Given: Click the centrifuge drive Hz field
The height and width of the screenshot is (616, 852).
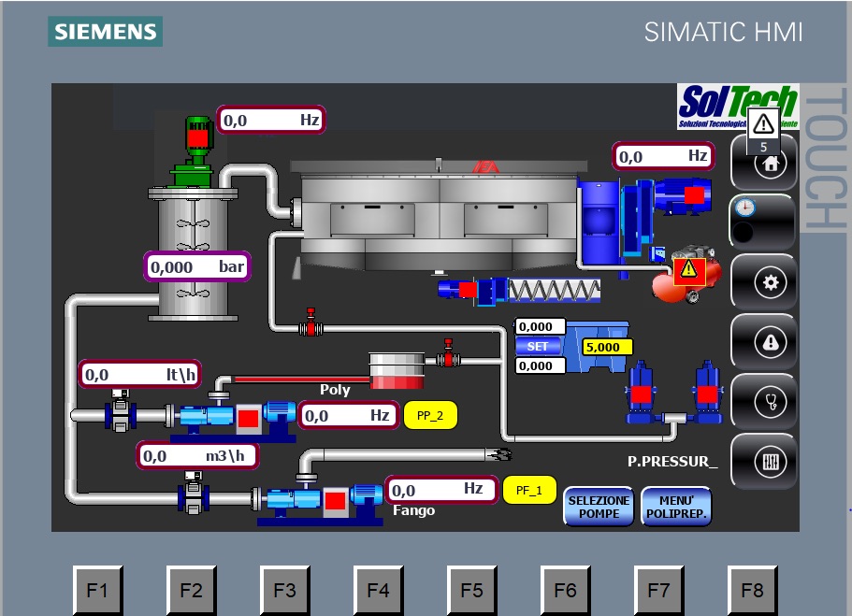Looking at the screenshot, I should 663,156.
